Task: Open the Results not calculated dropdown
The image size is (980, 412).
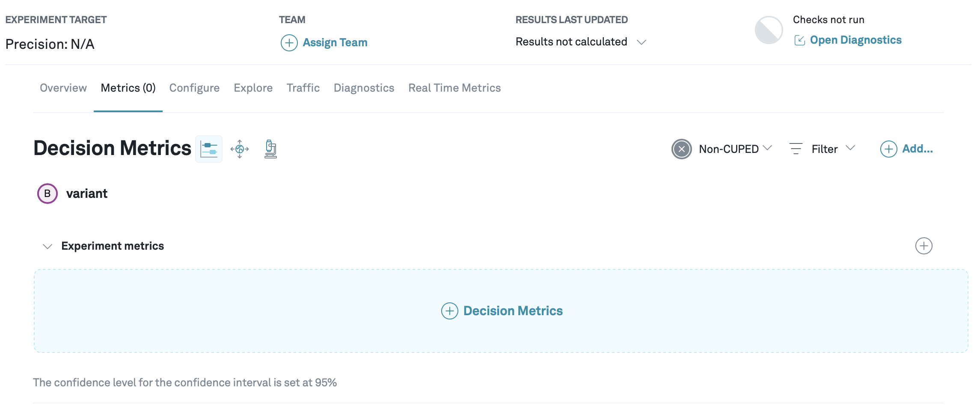Action: click(642, 42)
